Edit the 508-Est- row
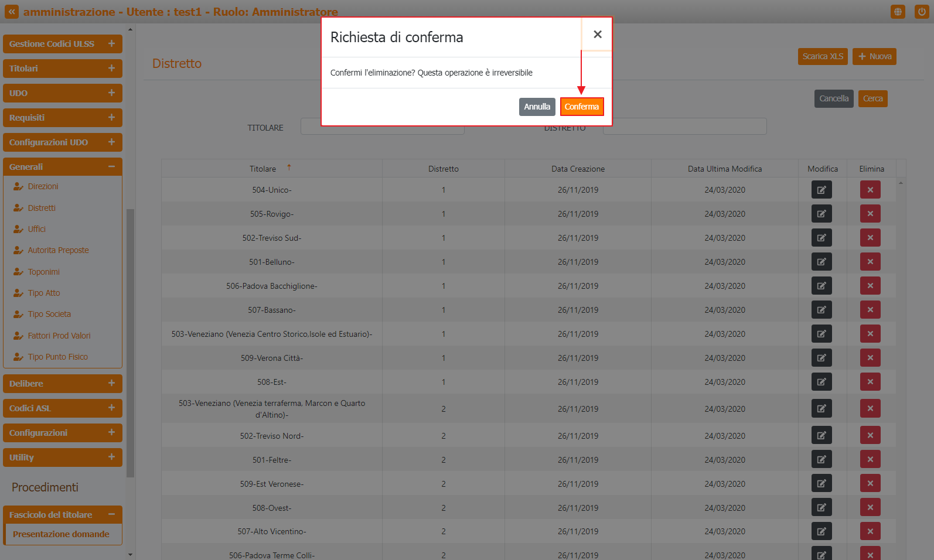This screenshot has height=560, width=934. 821,382
